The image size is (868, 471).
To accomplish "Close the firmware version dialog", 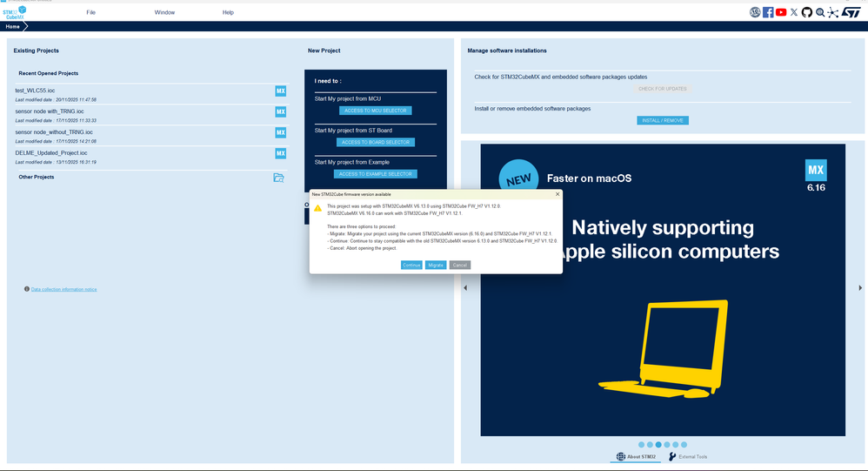I will (558, 194).
